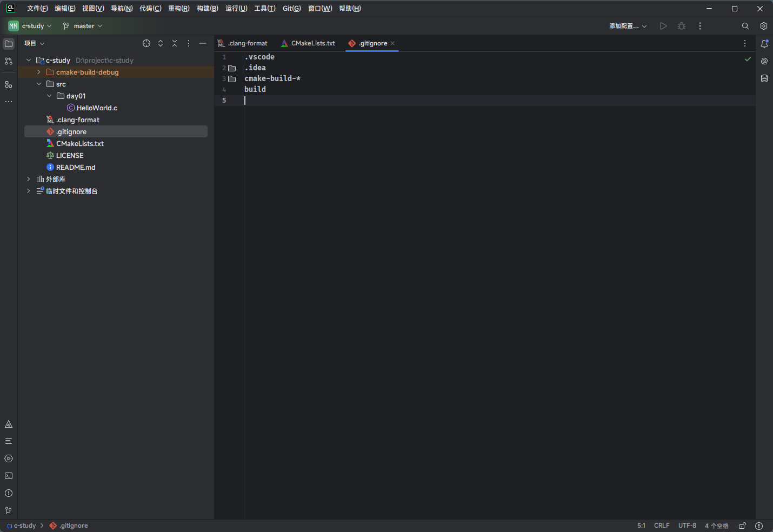Open the Structure tool window icon
The image size is (773, 532).
(9, 84)
